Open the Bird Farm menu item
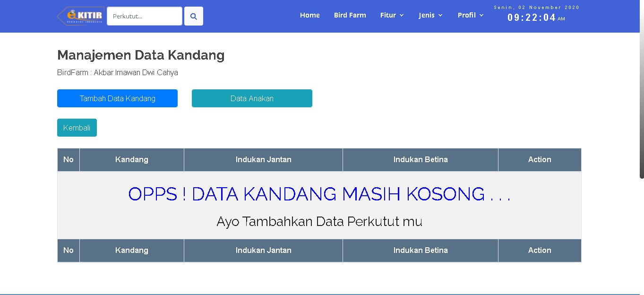The width and height of the screenshot is (644, 295). [x=350, y=15]
